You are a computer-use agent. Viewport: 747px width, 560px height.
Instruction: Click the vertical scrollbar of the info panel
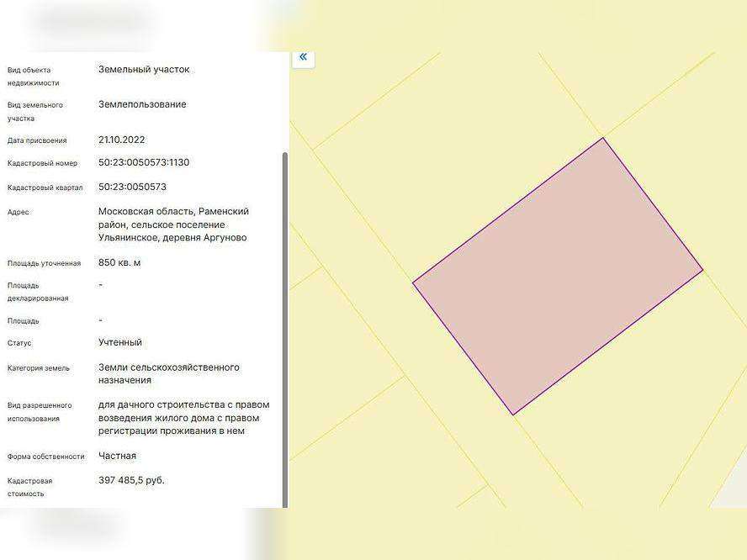click(x=284, y=328)
